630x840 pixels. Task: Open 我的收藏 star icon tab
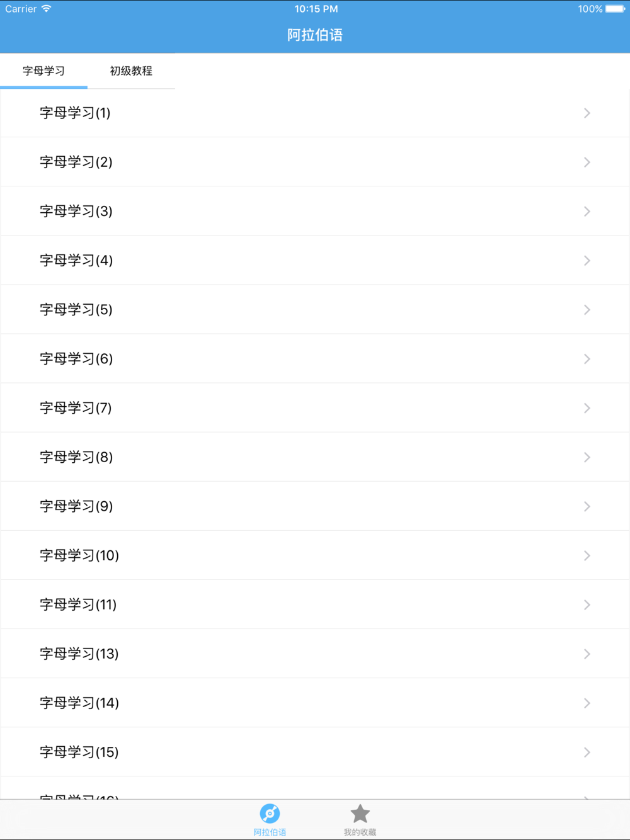(360, 814)
